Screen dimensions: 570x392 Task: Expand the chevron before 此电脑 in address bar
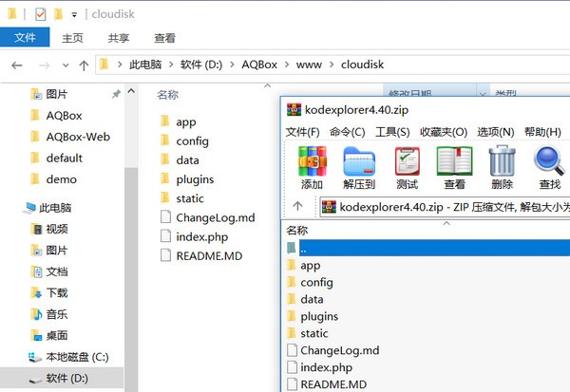(120, 65)
